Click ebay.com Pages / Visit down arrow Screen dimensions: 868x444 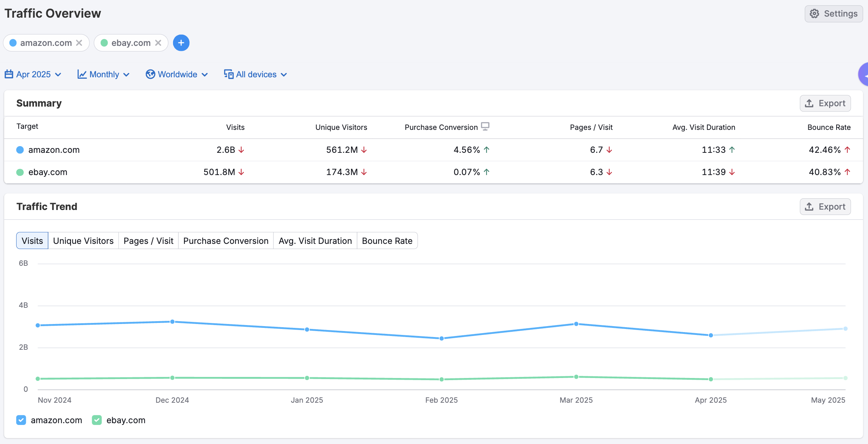coord(609,172)
